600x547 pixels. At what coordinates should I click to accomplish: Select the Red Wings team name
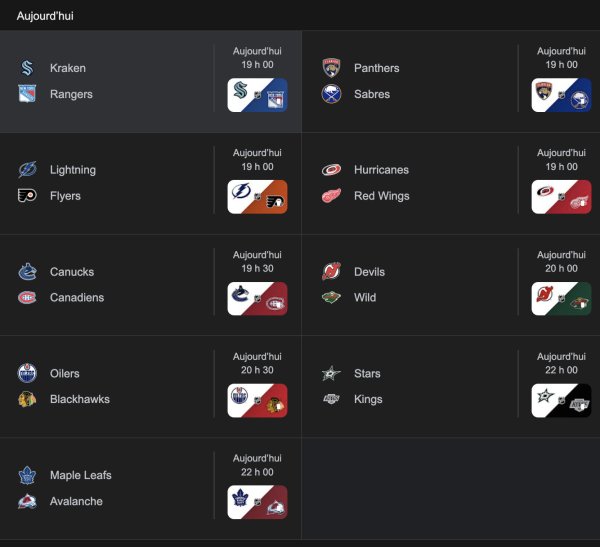point(381,196)
